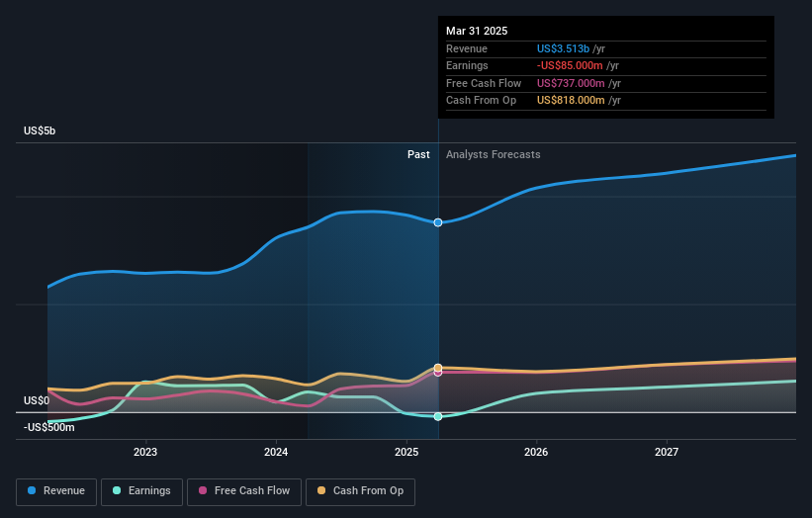This screenshot has width=812, height=518.
Task: Click the Analysts Forecasts label
Action: 493,155
